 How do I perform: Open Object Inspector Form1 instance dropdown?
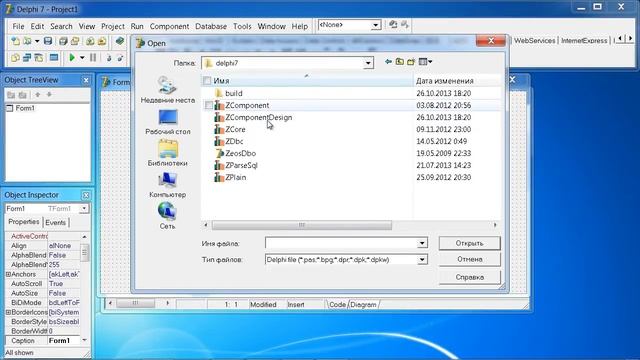[x=84, y=209]
